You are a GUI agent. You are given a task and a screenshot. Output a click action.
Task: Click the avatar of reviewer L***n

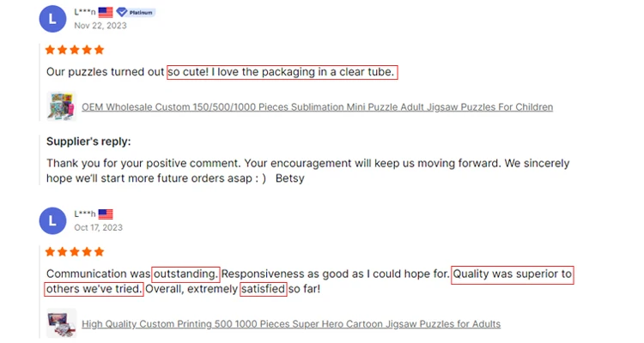click(53, 18)
